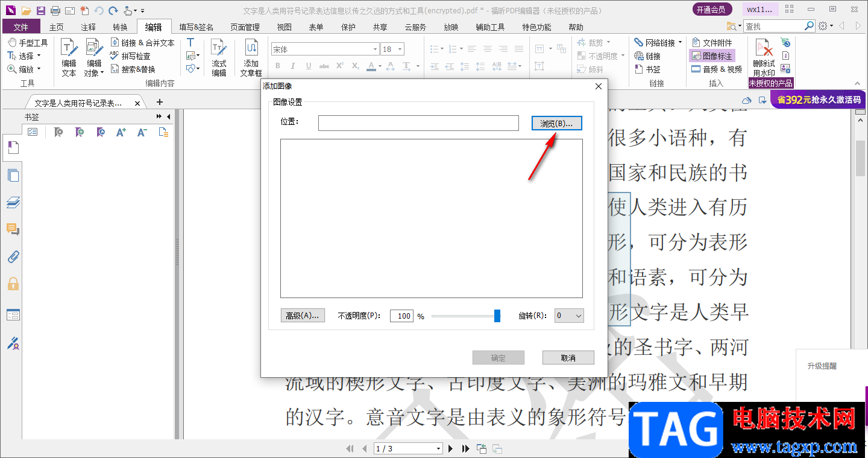Image resolution: width=868 pixels, height=458 pixels.
Task: Collapse the bookmark panel with the left arrow
Action: pyautogui.click(x=169, y=116)
